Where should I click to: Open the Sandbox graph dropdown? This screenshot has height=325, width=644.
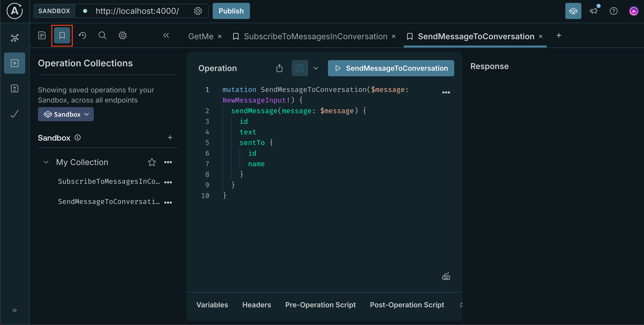tap(65, 114)
